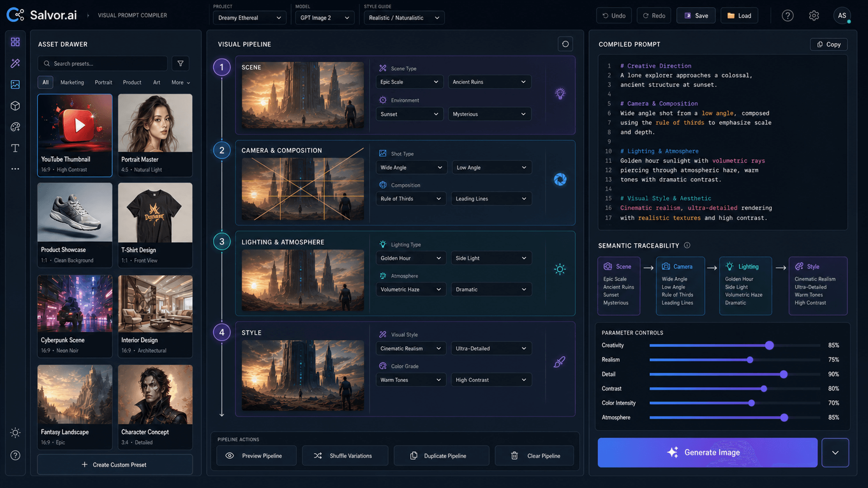Switch to the Marketing presets tab

click(x=72, y=82)
